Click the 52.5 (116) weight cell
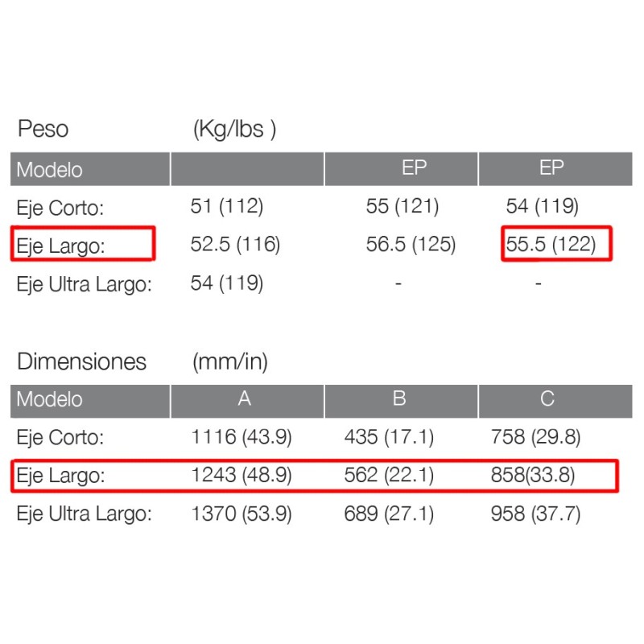The height and width of the screenshot is (644, 644). click(x=235, y=245)
